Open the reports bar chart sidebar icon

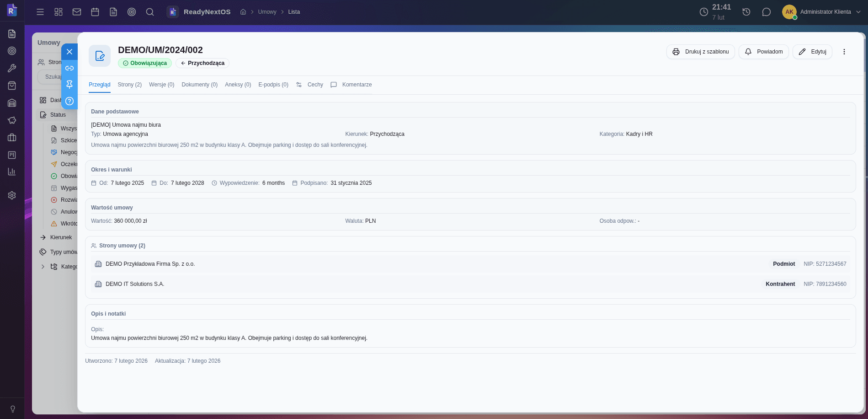click(12, 172)
